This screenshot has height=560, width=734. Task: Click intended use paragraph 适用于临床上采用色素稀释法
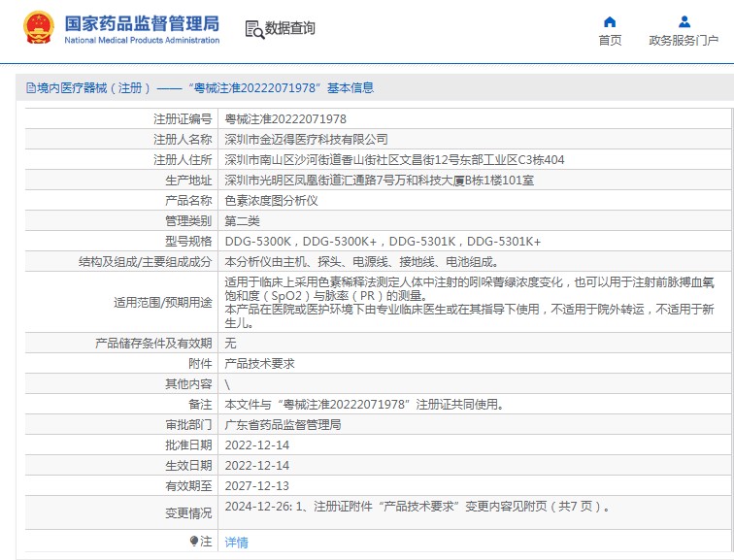point(469,302)
